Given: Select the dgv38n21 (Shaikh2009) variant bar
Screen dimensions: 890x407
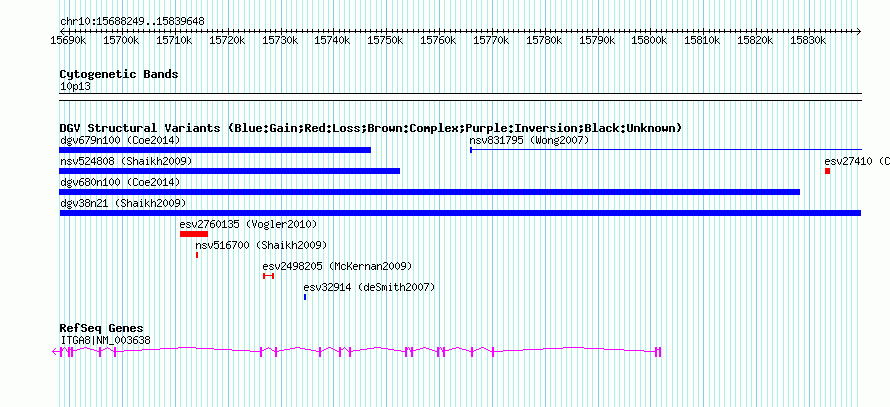Looking at the screenshot, I should 460,213.
